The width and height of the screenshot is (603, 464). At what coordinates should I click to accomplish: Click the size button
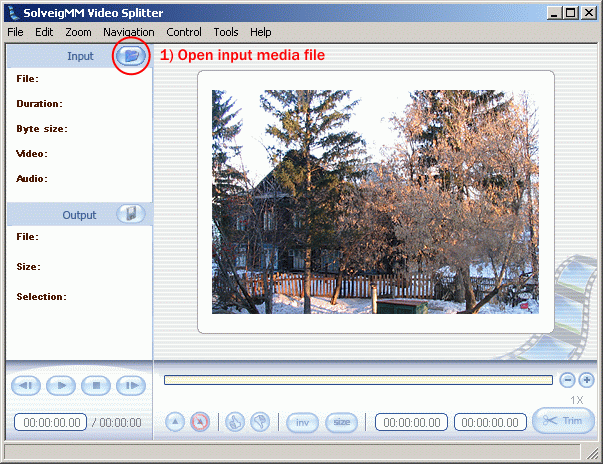341,422
